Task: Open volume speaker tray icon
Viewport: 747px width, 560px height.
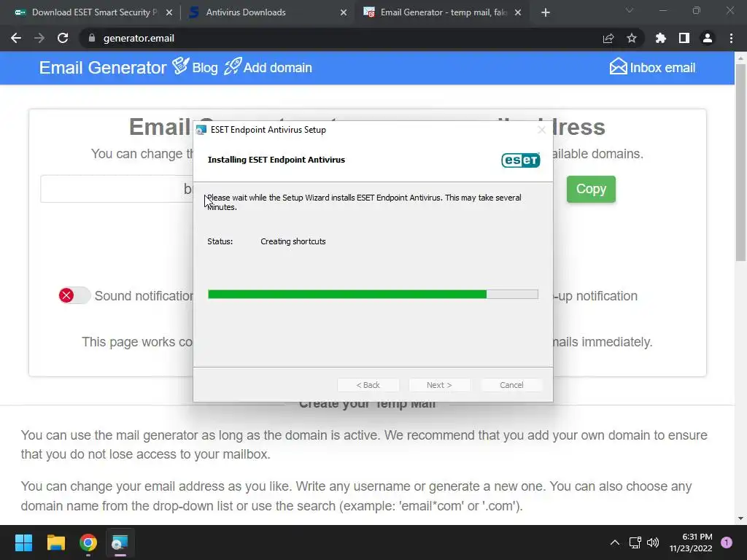Action: (653, 542)
